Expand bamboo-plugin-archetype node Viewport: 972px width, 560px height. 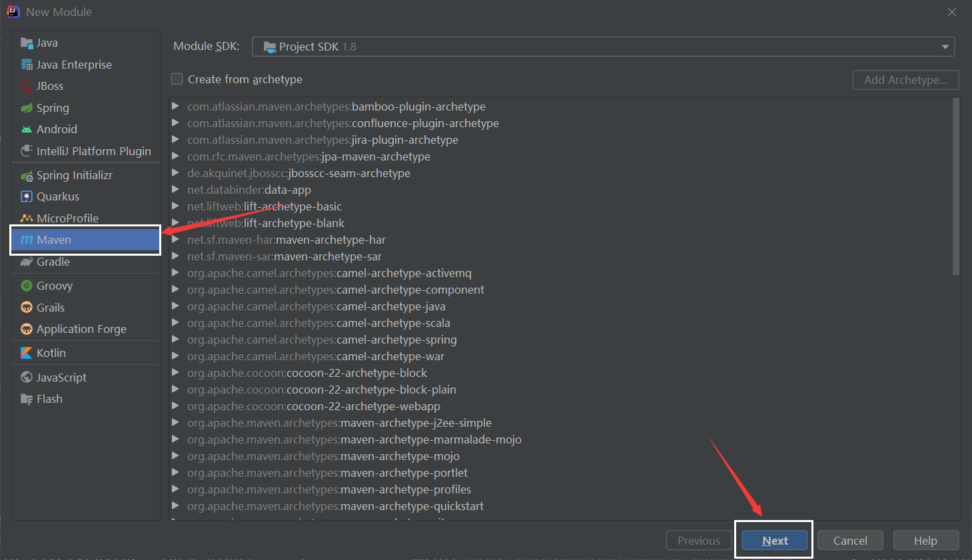[175, 106]
